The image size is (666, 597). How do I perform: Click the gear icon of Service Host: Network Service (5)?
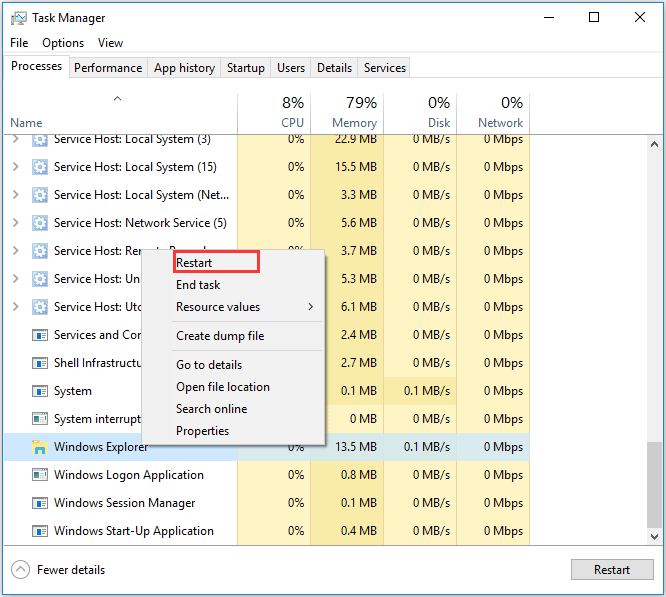pyautogui.click(x=40, y=223)
